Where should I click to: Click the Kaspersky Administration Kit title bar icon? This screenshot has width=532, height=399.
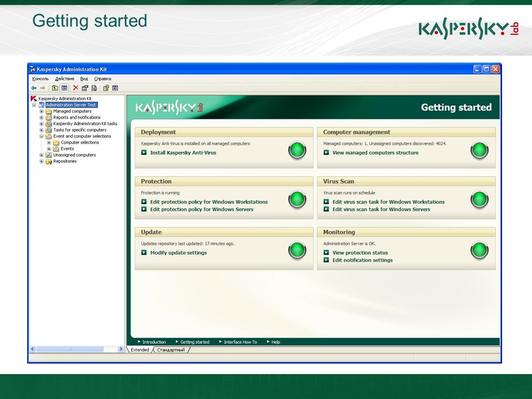coord(33,69)
